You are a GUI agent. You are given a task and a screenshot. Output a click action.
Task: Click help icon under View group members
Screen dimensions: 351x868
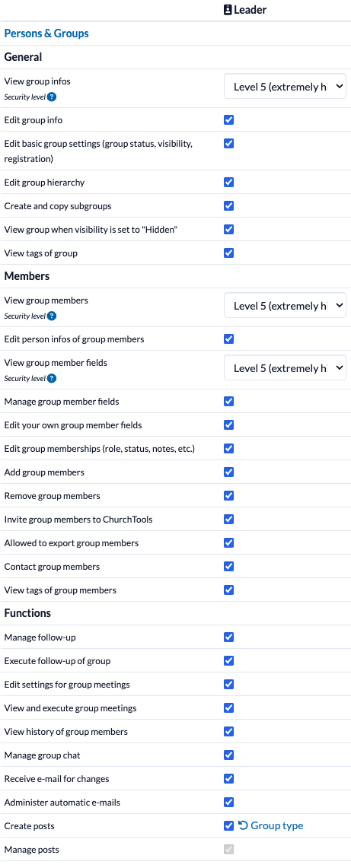pyautogui.click(x=52, y=316)
